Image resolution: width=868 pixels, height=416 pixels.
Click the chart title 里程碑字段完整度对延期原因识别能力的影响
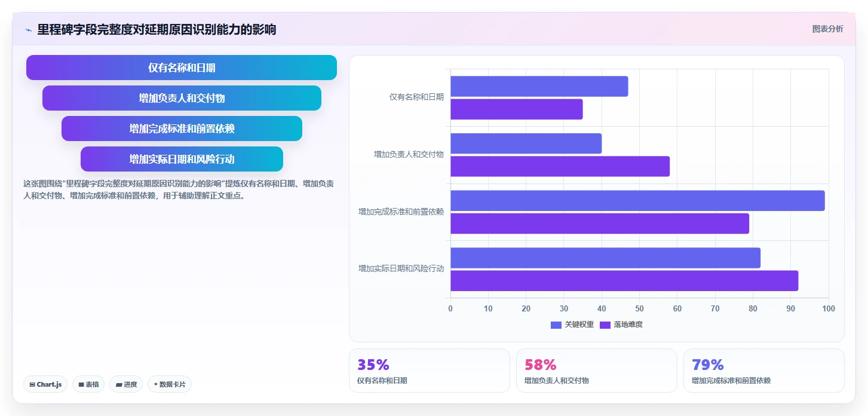pyautogui.click(x=157, y=29)
